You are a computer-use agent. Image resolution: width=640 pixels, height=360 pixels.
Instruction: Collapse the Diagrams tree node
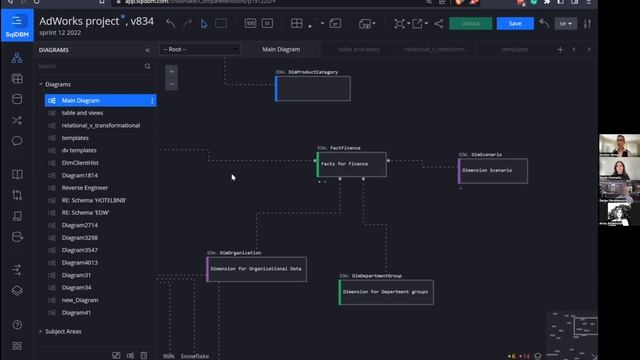tap(41, 84)
